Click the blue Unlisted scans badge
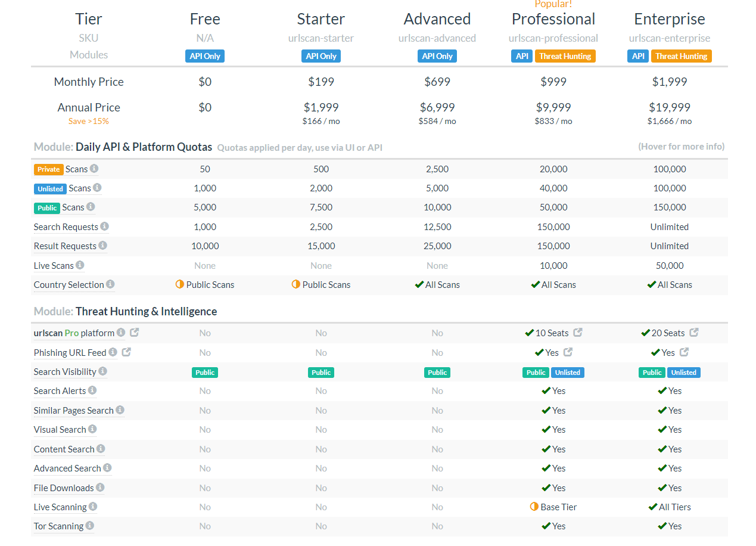 click(50, 188)
